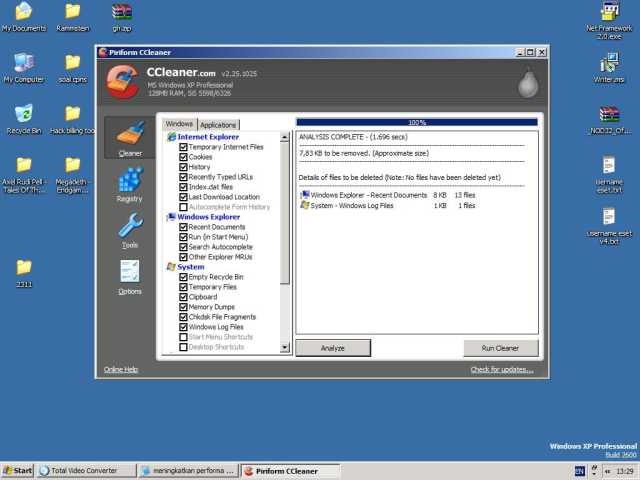Open the Start menu
The width and height of the screenshot is (640, 480).
17,471
